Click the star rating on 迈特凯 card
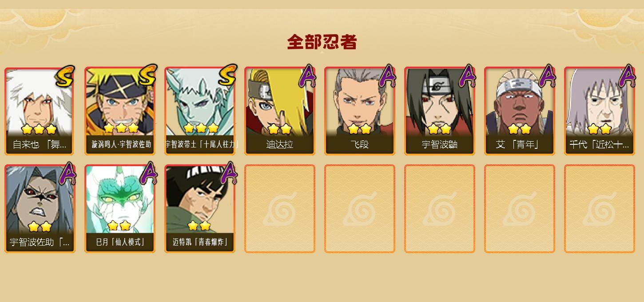The image size is (644, 302). coord(199,226)
